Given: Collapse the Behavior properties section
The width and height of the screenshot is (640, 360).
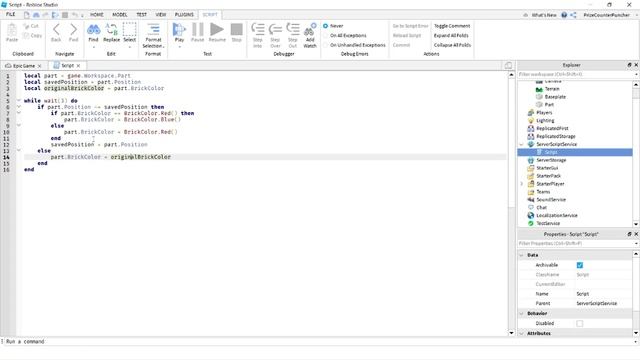Looking at the screenshot, I should click(522, 313).
